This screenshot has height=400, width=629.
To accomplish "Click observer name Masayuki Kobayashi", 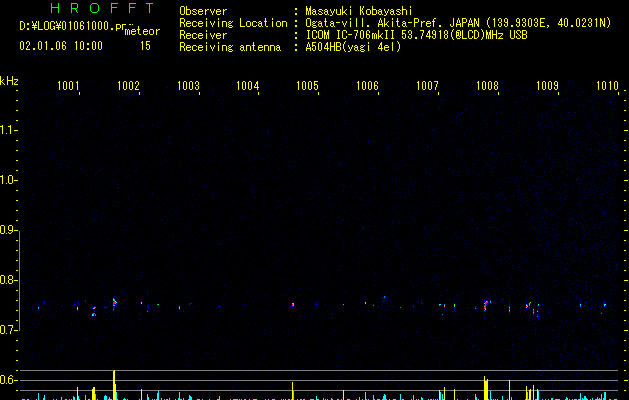I will click(x=359, y=11).
